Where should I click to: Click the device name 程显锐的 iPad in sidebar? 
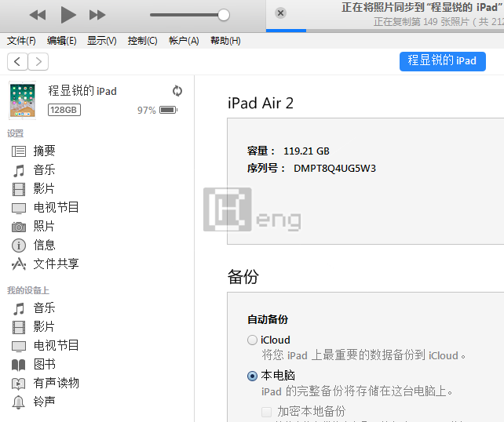pos(82,91)
